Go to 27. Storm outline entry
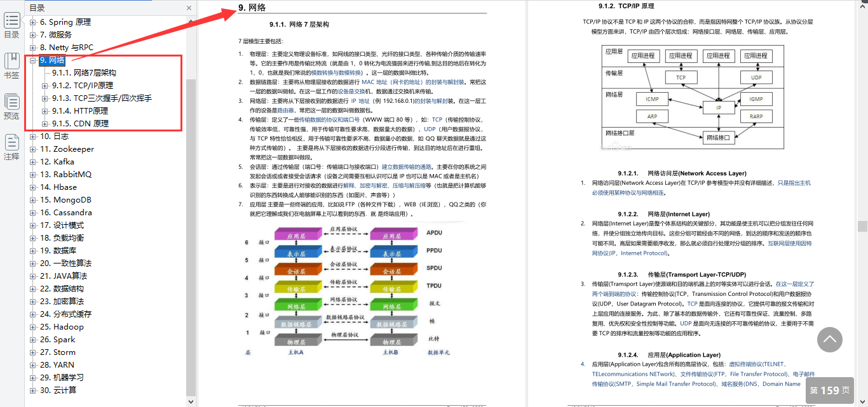Image resolution: width=868 pixels, height=407 pixels. [x=58, y=352]
